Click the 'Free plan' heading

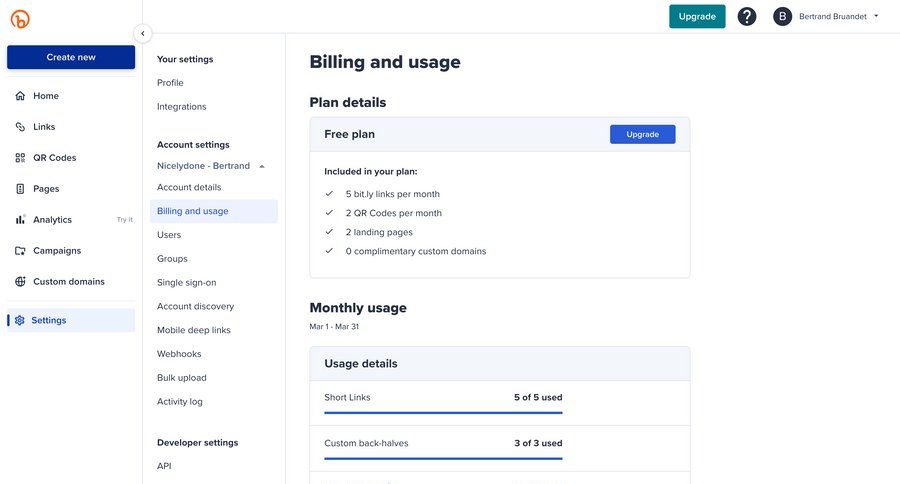[350, 134]
